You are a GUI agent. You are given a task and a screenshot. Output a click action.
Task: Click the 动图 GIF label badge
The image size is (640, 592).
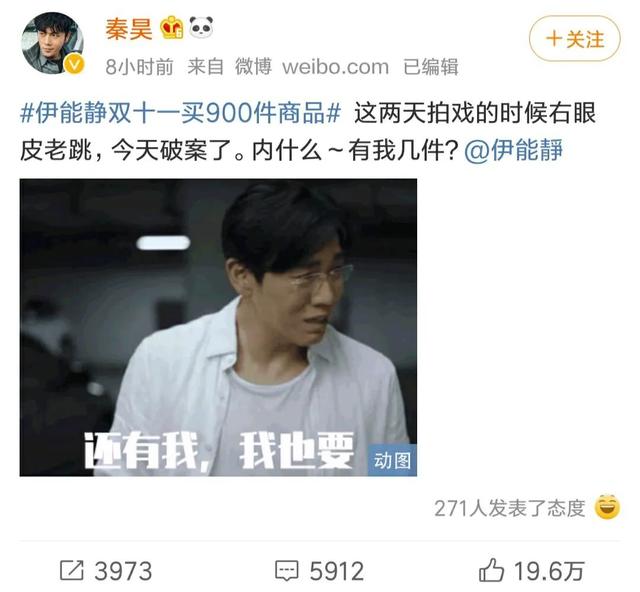click(392, 461)
